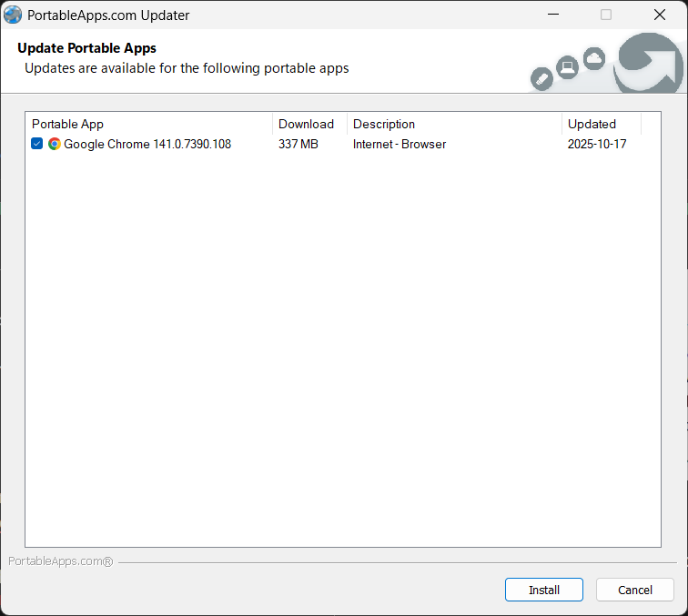Click the USB flash drive icon in header
The height and width of the screenshot is (616, 688).
541,79
